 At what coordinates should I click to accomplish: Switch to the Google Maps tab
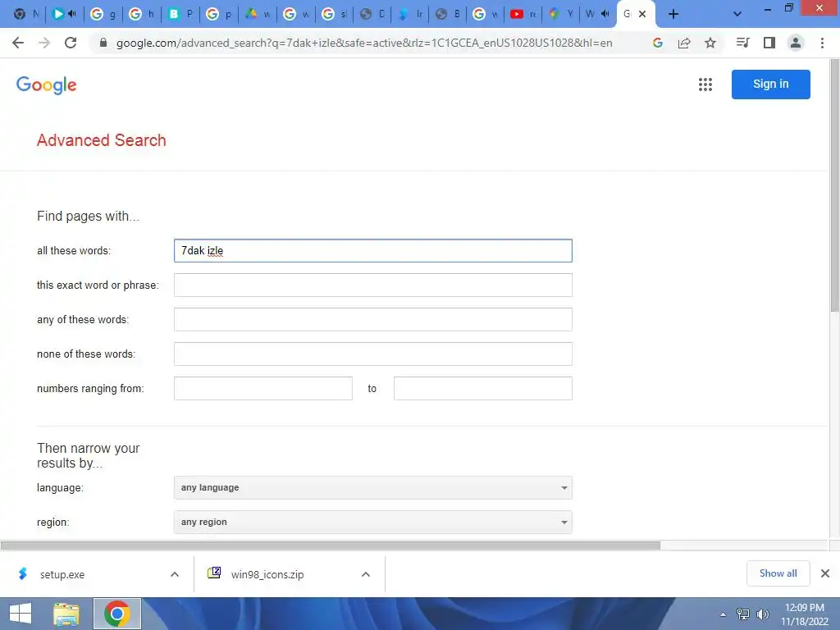[x=560, y=14]
